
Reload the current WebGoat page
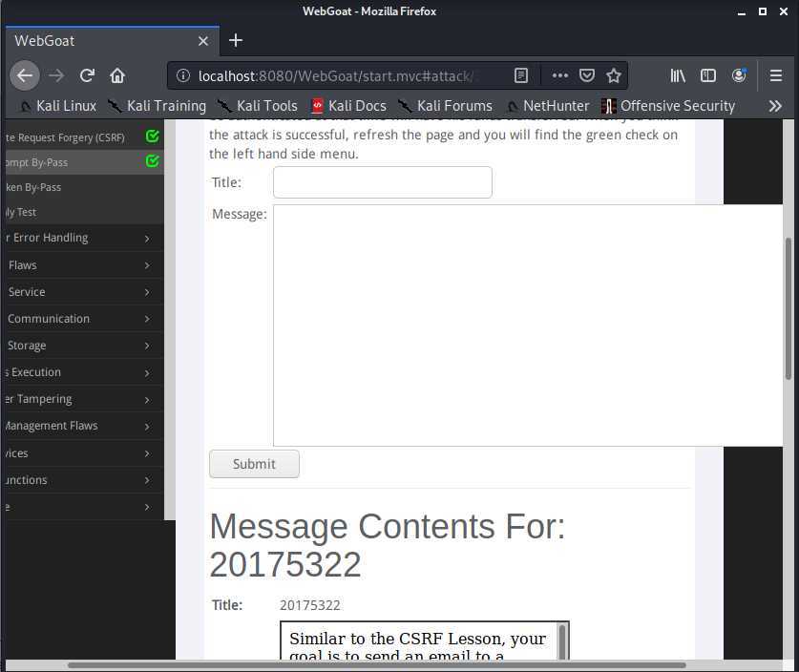[87, 76]
